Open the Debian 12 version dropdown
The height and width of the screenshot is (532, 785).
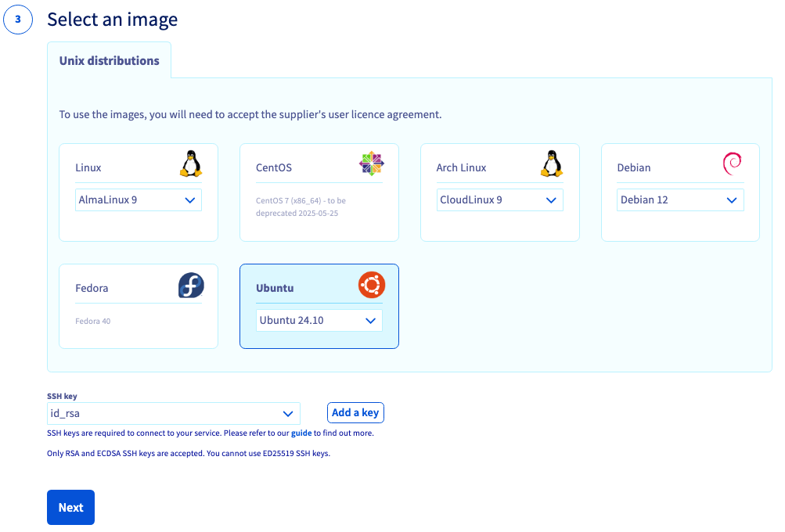pos(680,199)
